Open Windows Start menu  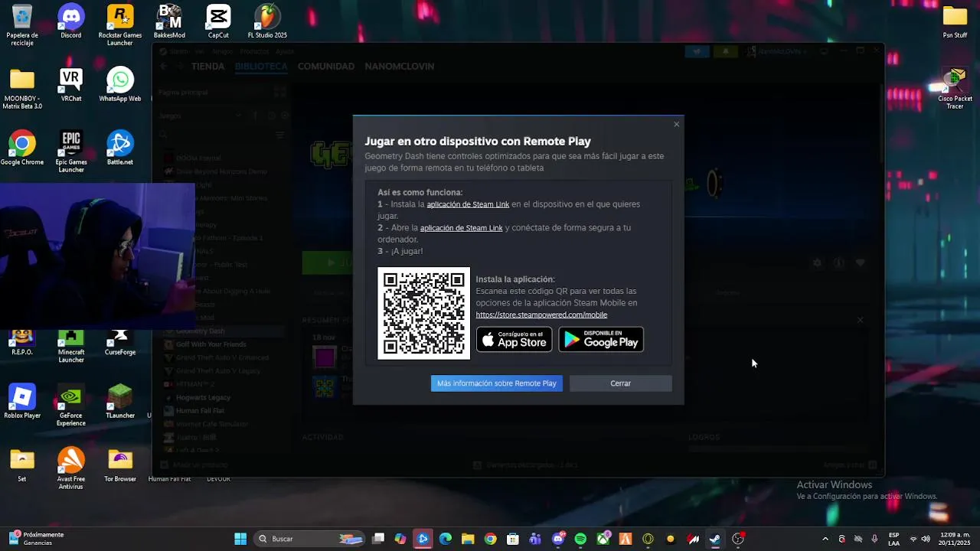click(240, 539)
